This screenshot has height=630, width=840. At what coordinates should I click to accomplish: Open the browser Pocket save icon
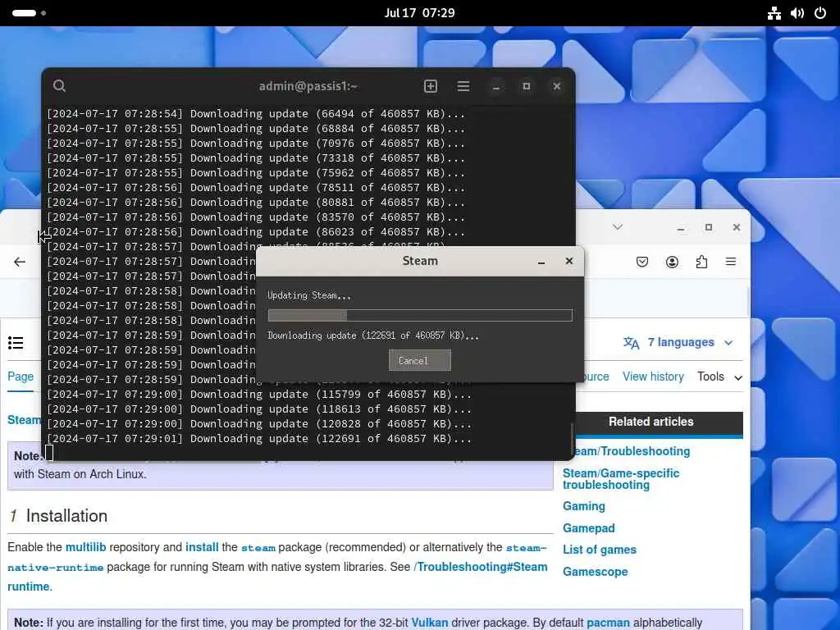coord(642,262)
